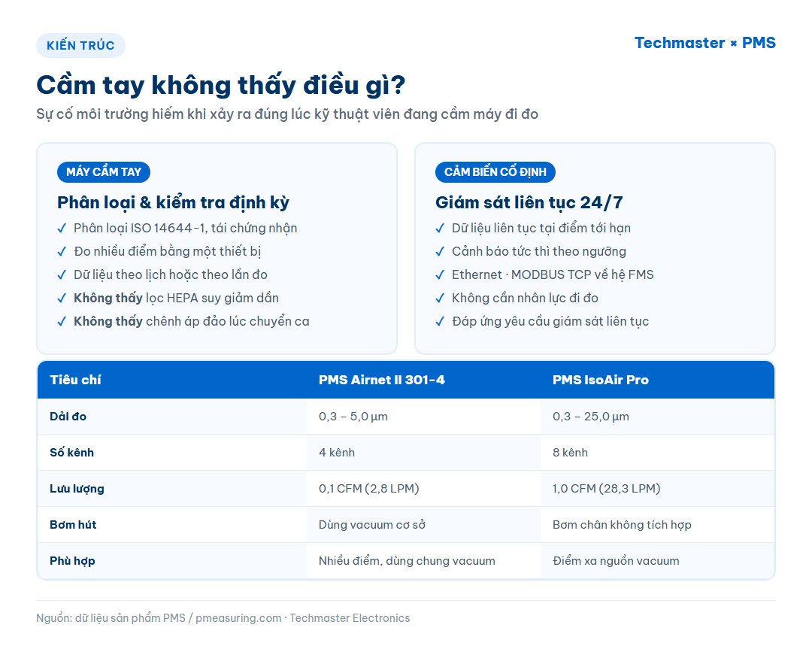The height and width of the screenshot is (661, 812).
Task: Click checkmark beside 'Phân loại ISO 14644-1'
Action: tap(62, 229)
